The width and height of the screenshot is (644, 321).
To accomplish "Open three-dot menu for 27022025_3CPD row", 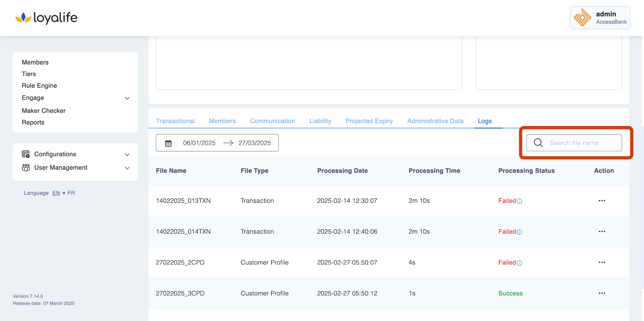I will point(602,293).
